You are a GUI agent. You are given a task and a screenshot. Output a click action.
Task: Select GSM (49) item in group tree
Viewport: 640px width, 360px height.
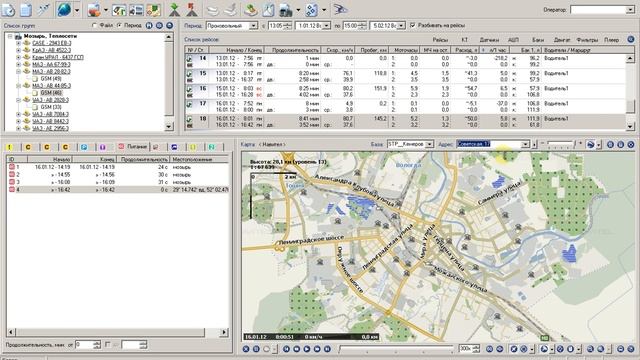pos(51,78)
